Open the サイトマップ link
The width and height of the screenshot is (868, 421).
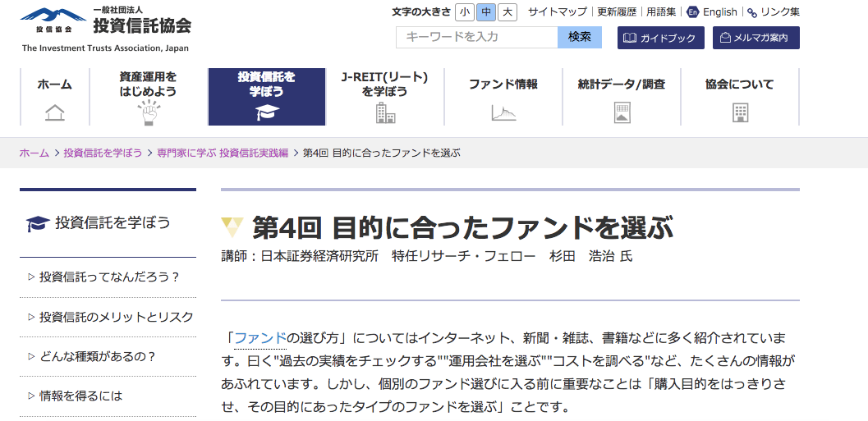(x=557, y=12)
